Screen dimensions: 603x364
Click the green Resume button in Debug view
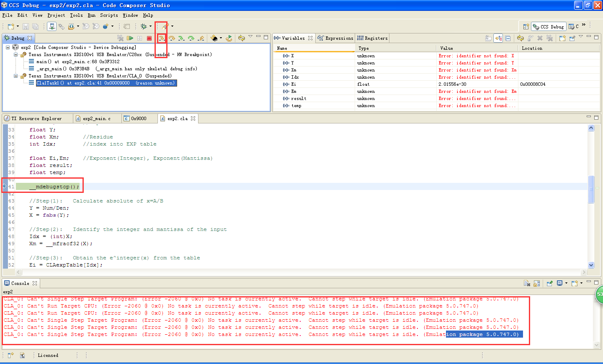pyautogui.click(x=130, y=38)
